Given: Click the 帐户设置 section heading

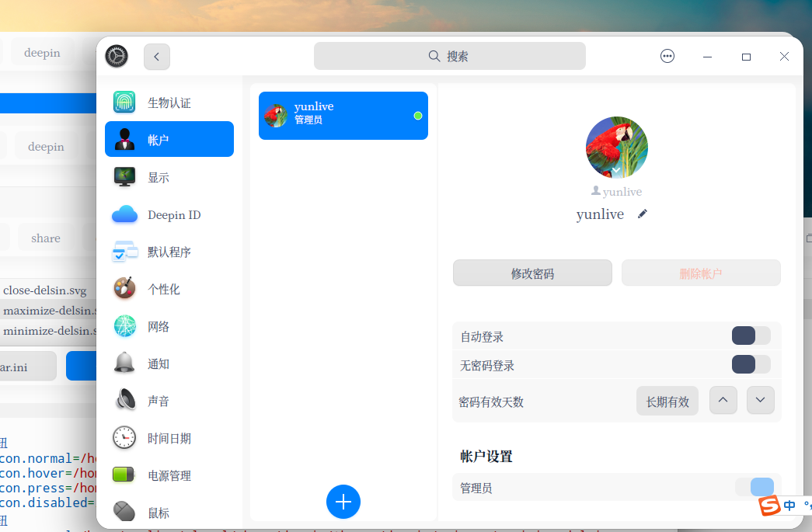Looking at the screenshot, I should 486,456.
